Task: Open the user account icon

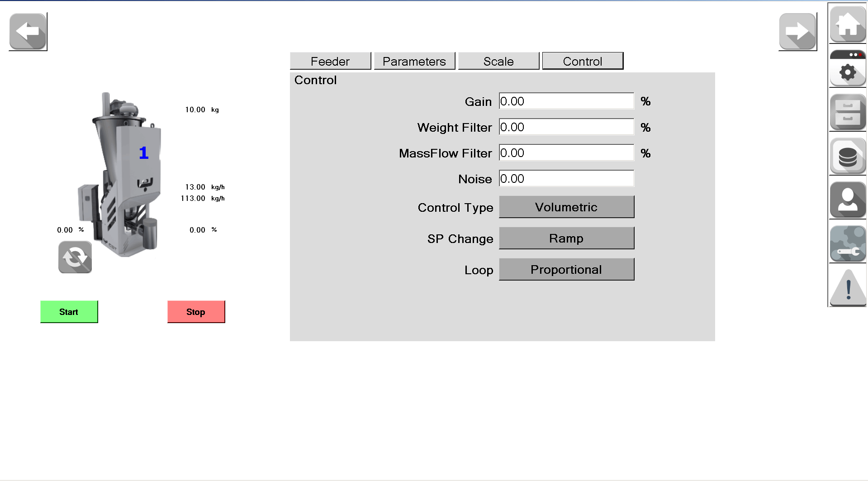Action: coord(848,200)
